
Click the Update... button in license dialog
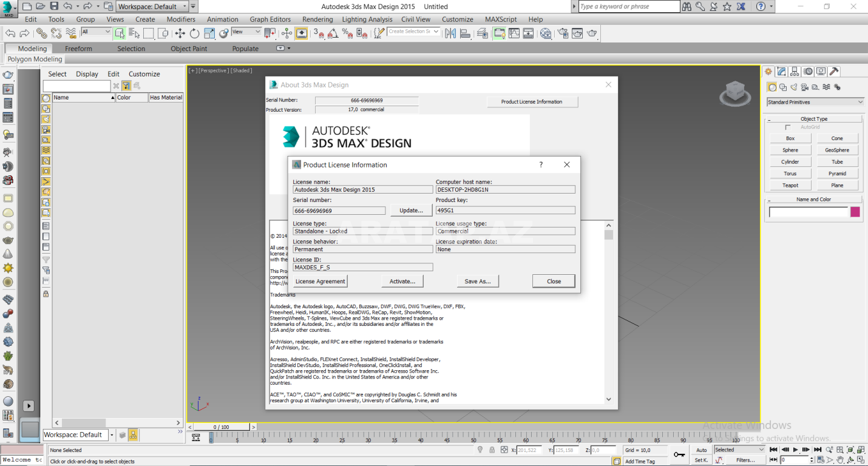tap(411, 211)
